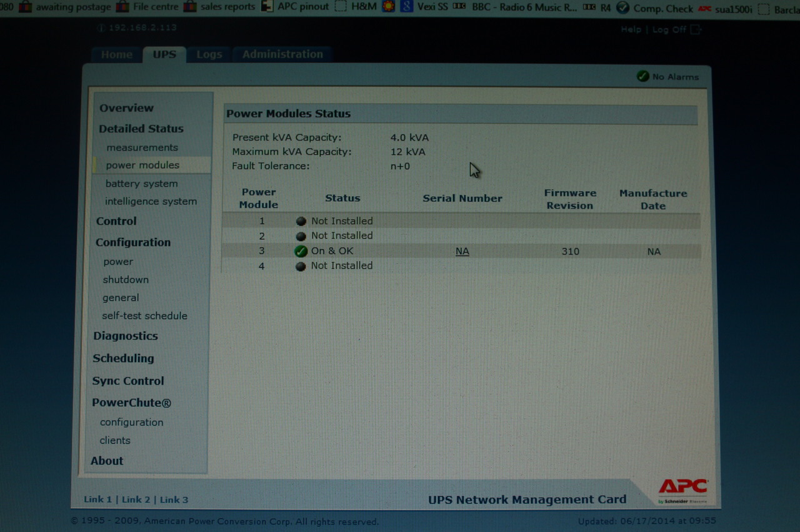Click the 4.0 kVA present capacity value

(x=409, y=137)
